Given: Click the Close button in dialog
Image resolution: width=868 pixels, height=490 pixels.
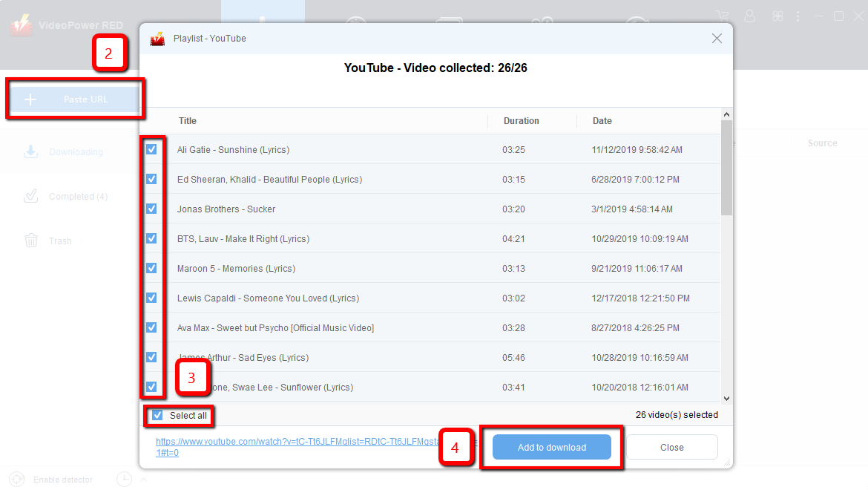Looking at the screenshot, I should click(672, 448).
